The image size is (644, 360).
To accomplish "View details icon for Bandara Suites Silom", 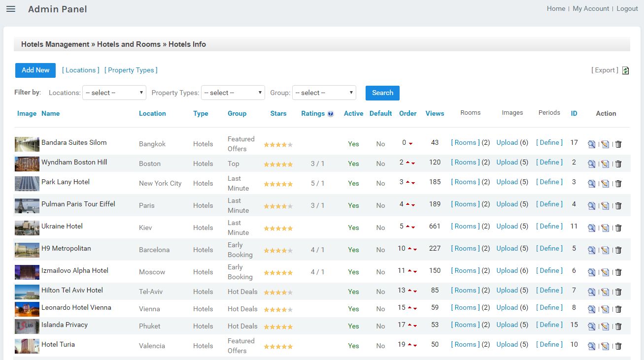I will coord(591,144).
